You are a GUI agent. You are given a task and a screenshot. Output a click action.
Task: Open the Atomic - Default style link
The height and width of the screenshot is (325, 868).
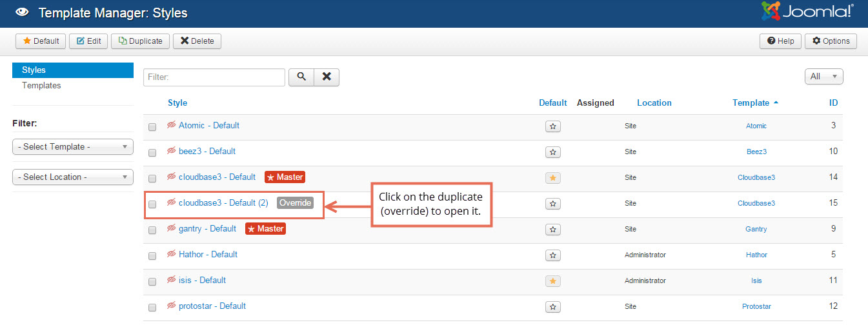209,125
